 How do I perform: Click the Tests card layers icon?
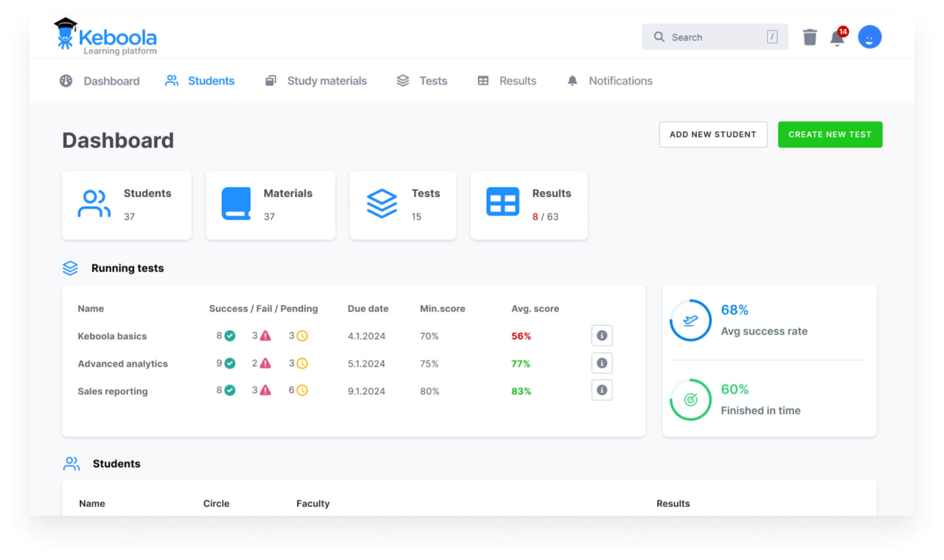pos(382,203)
